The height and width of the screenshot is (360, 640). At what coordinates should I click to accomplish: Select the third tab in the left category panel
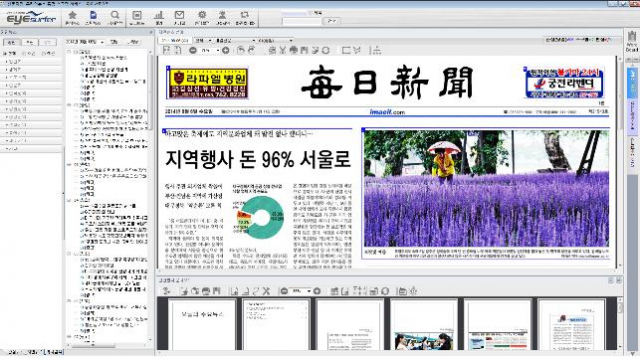click(48, 42)
